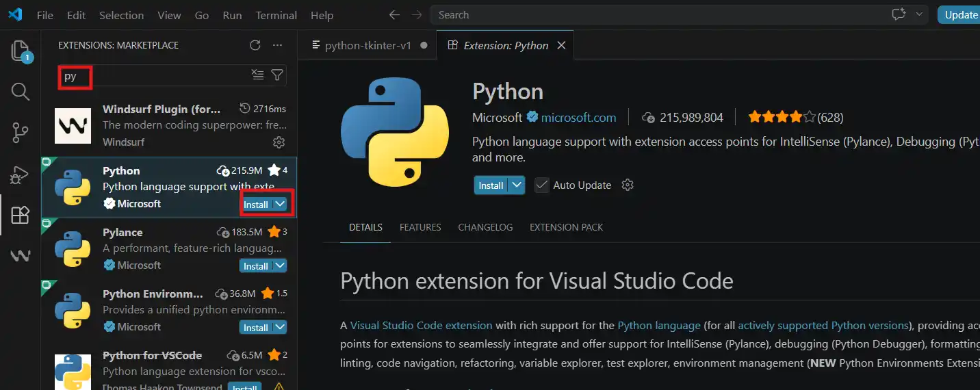Click the large Python logo image
980x390 pixels.
395,131
